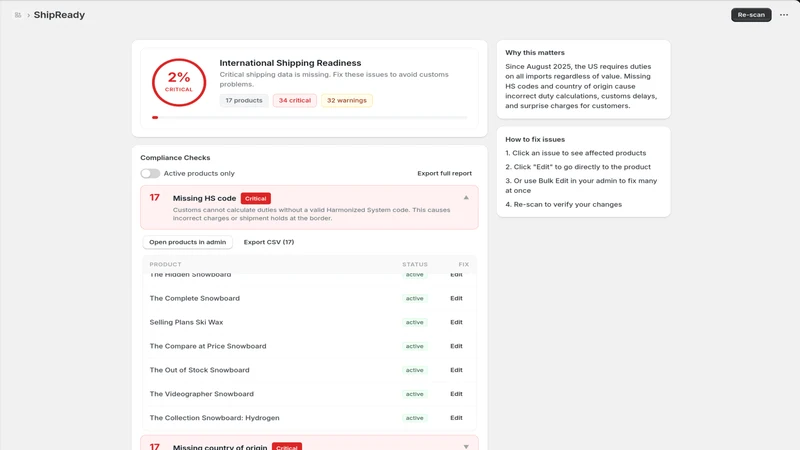Click the 17 products badge
The width and height of the screenshot is (800, 450).
click(244, 101)
